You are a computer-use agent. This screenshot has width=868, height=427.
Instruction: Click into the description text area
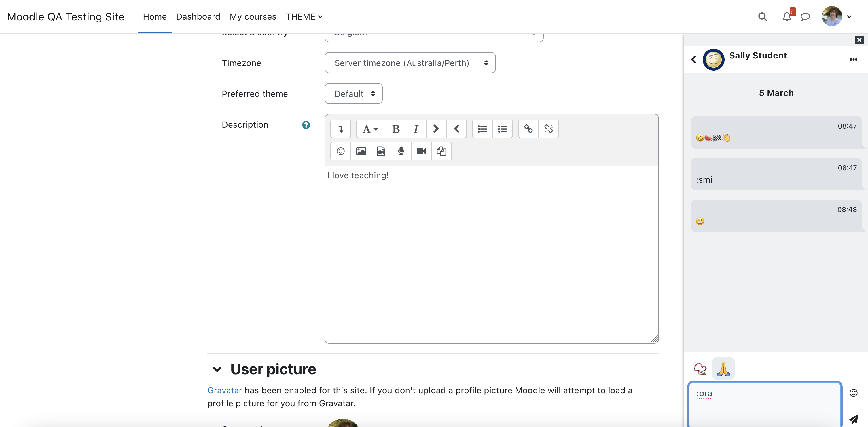pos(491,254)
